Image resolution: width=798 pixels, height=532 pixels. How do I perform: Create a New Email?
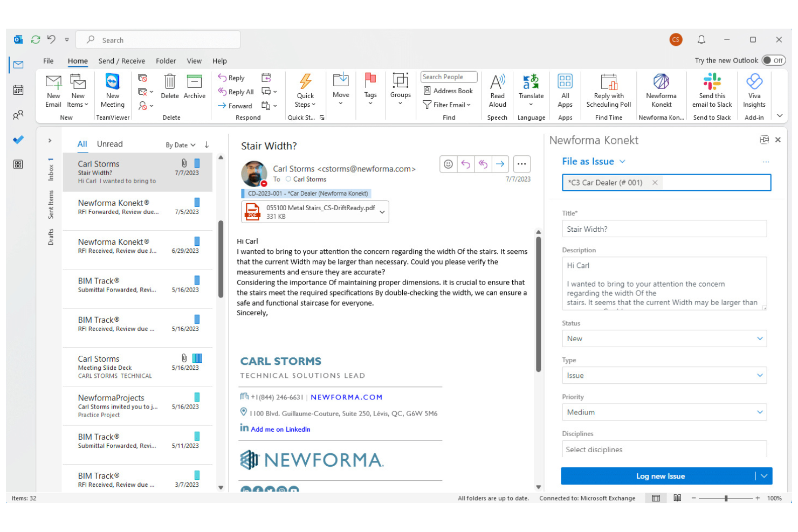coord(53,91)
